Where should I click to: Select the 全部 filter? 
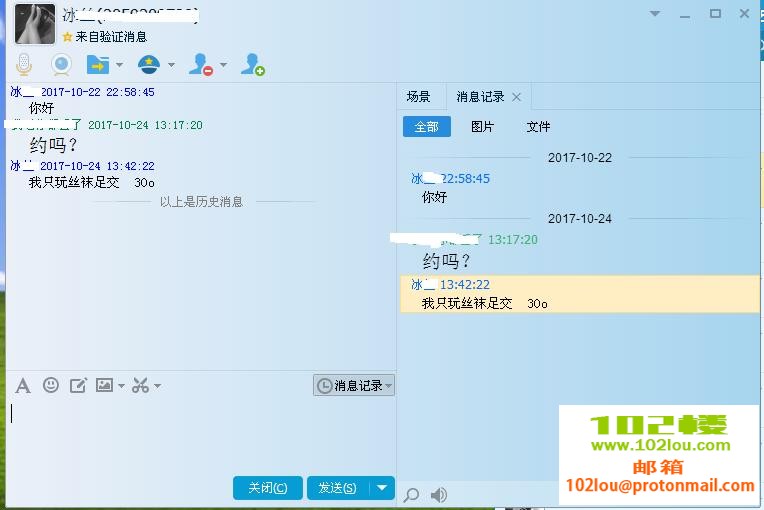(427, 127)
